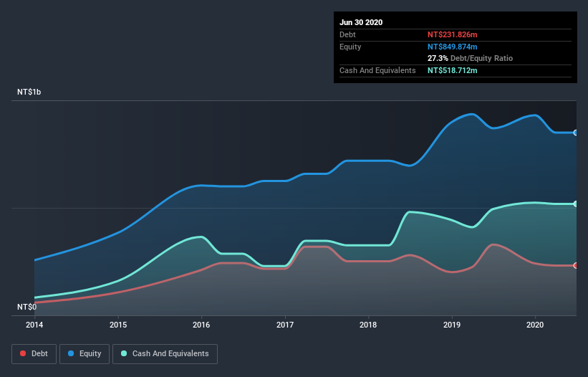Select the 2018 x-axis label
The width and height of the screenshot is (588, 377).
coord(368,325)
